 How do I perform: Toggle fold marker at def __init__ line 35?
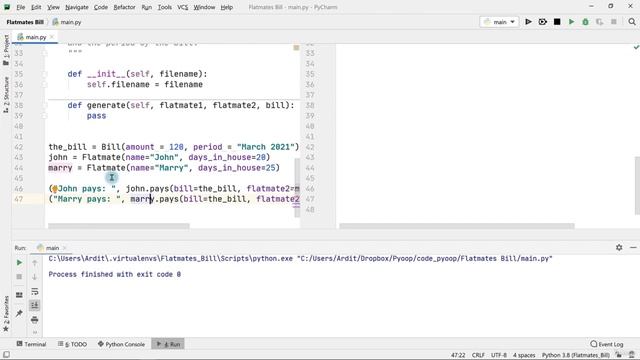coord(45,74)
